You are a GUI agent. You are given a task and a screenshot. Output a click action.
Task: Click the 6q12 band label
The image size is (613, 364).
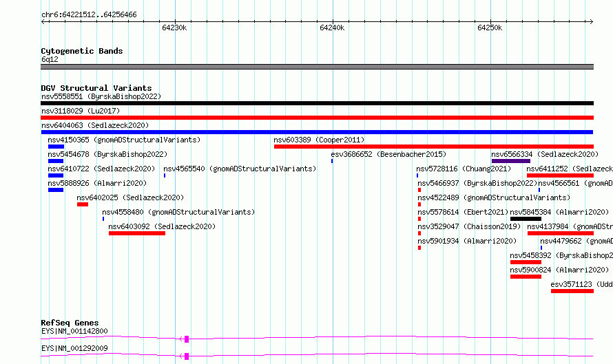(50, 59)
